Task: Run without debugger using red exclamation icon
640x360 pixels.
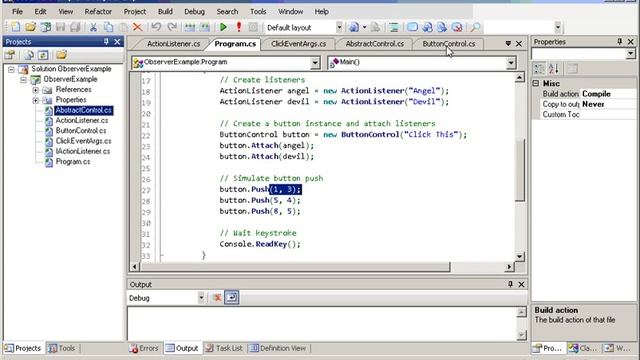Action: coord(239,27)
